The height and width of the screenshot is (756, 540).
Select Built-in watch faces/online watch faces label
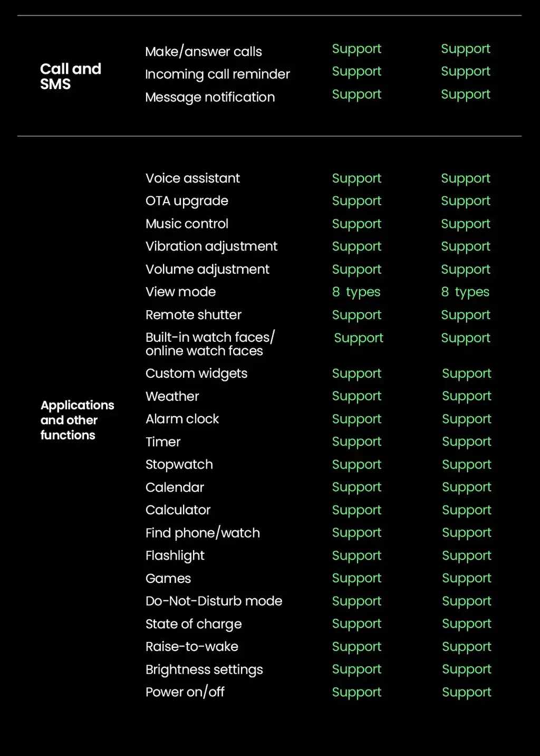210,344
